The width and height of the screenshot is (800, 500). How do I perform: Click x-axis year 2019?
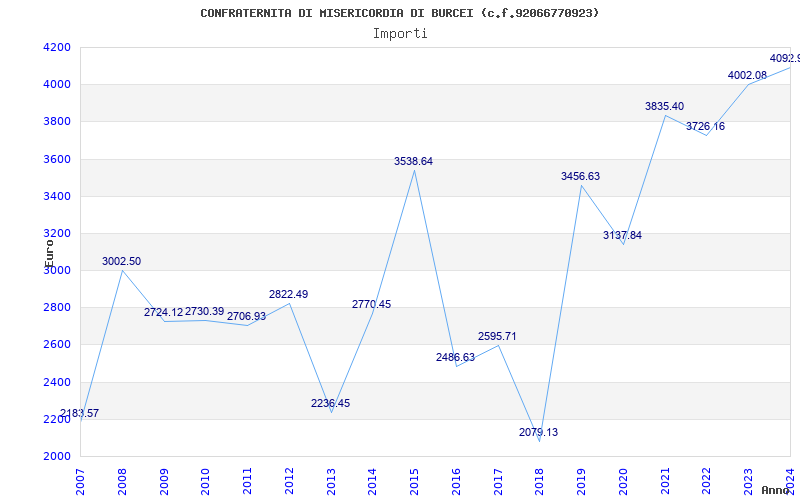coord(582,481)
